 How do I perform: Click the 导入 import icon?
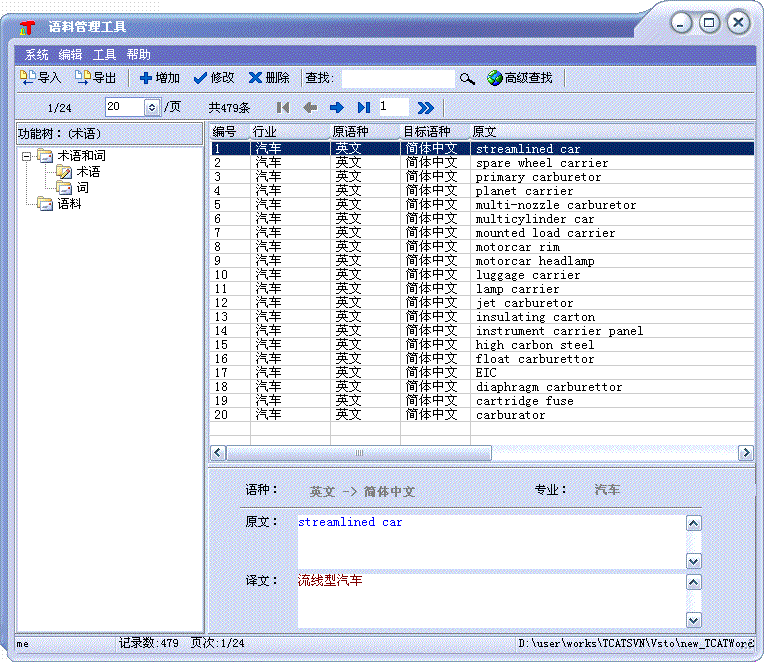click(x=28, y=77)
